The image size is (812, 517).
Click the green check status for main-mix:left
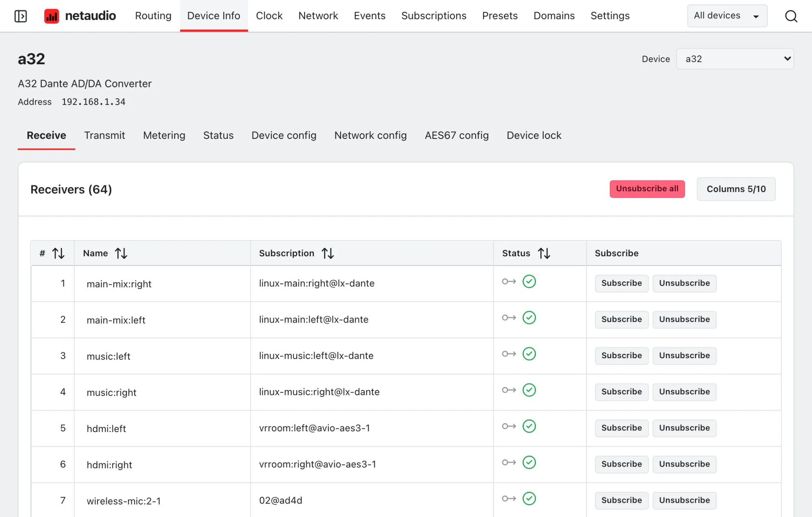[x=529, y=318]
